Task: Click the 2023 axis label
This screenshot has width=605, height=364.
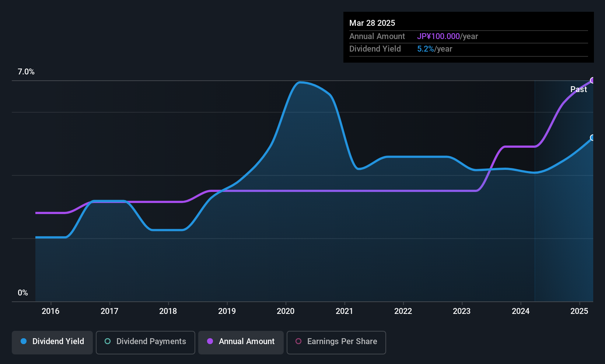Action: (x=462, y=311)
